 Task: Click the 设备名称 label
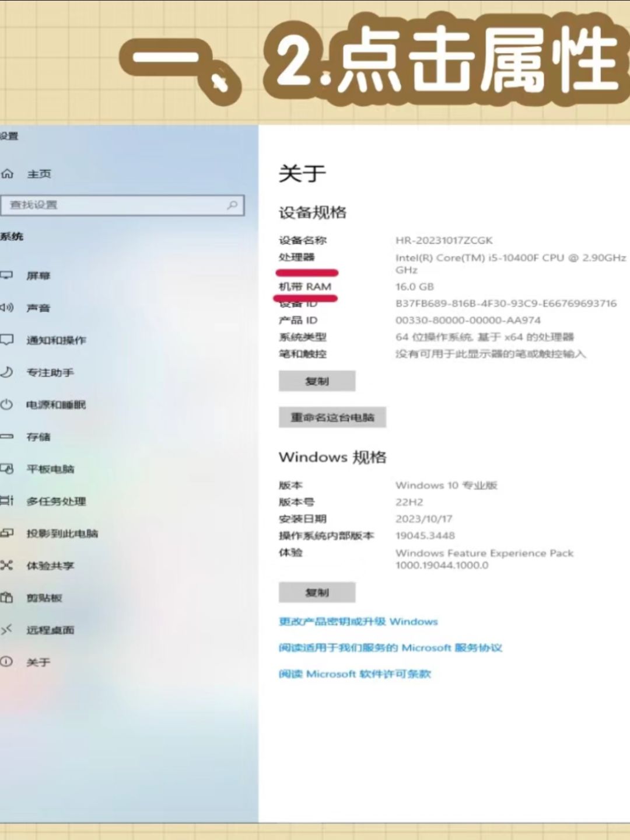click(x=302, y=241)
